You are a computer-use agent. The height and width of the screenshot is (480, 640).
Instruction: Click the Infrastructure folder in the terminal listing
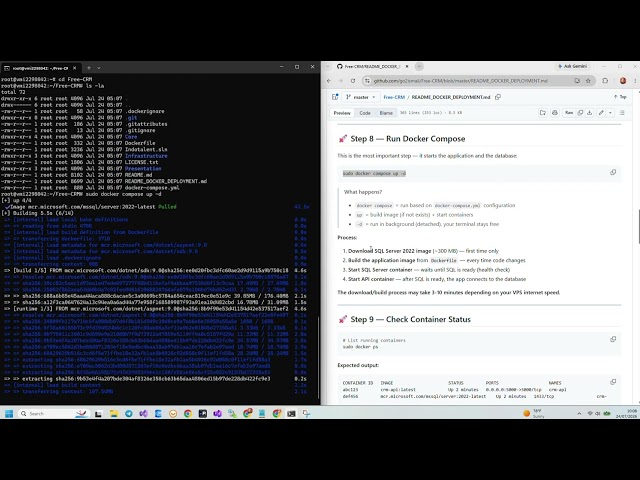pos(146,156)
